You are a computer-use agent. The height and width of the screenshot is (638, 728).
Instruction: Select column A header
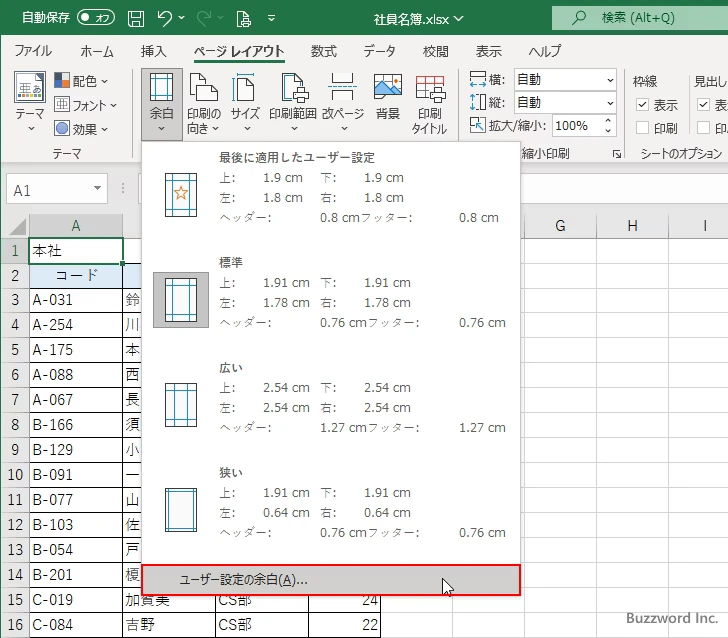pyautogui.click(x=76, y=226)
